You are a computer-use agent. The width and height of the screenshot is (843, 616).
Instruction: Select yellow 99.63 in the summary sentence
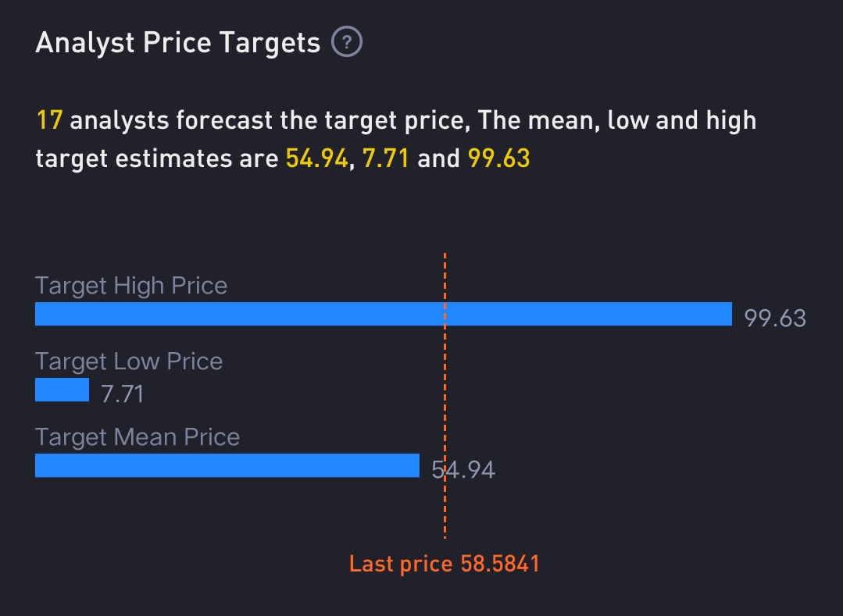498,158
